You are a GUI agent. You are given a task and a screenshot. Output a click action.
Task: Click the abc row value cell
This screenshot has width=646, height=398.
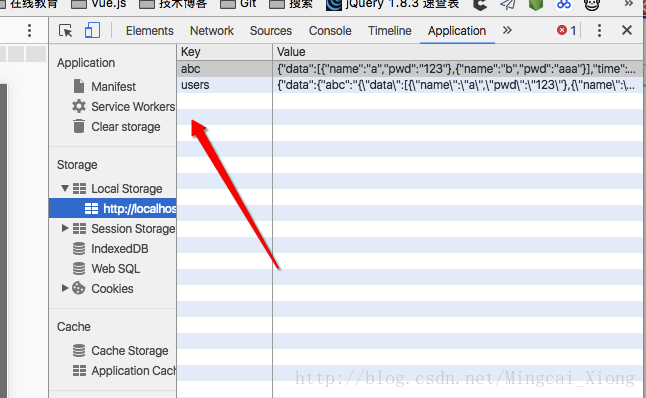pos(457,68)
